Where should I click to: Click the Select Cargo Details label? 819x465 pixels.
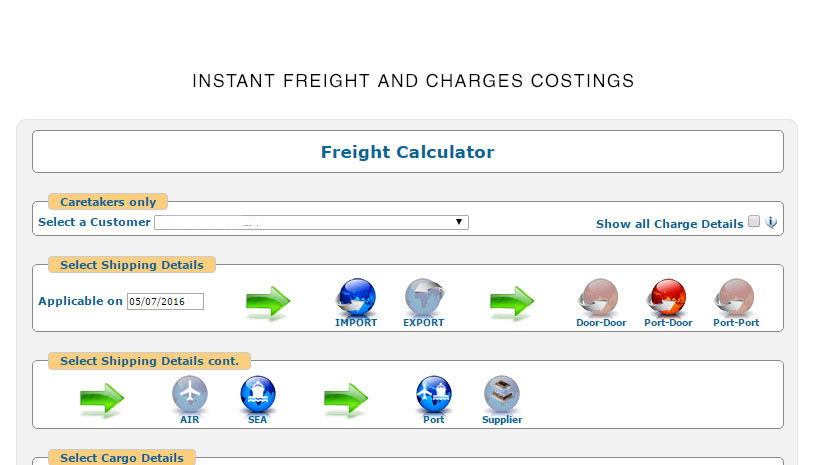tap(122, 458)
